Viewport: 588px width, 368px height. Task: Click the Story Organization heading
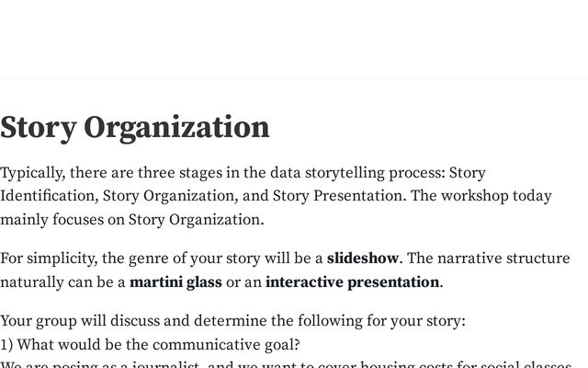[135, 128]
